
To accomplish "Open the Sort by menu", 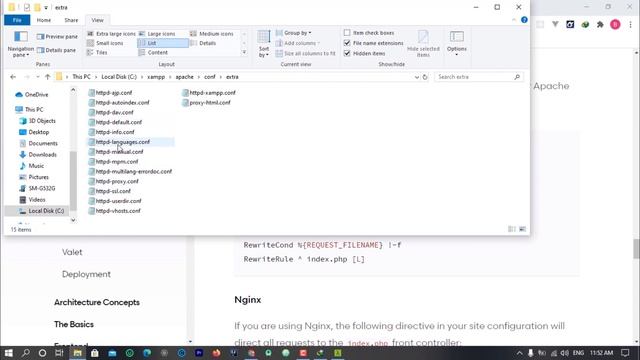I will (x=264, y=44).
